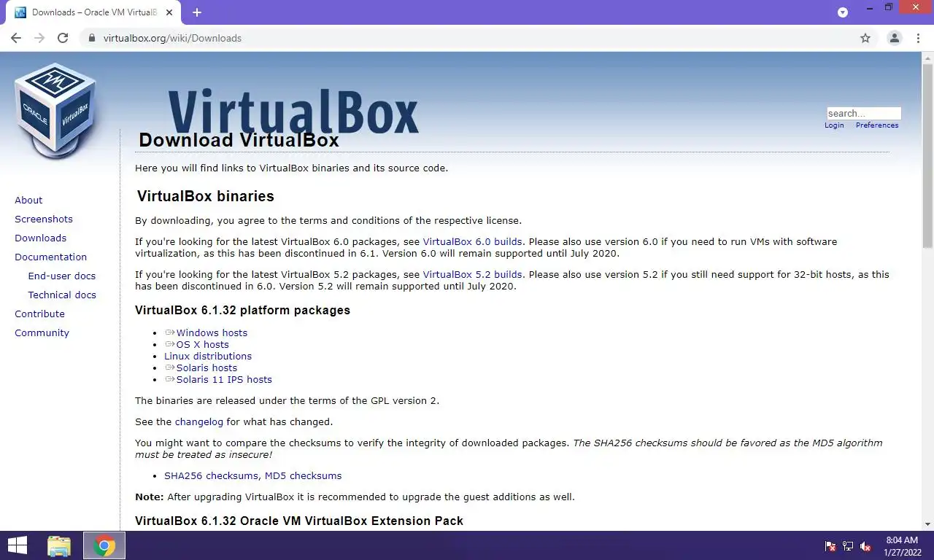This screenshot has height=560, width=934.
Task: Open the SHA256 checksums link
Action: point(212,475)
